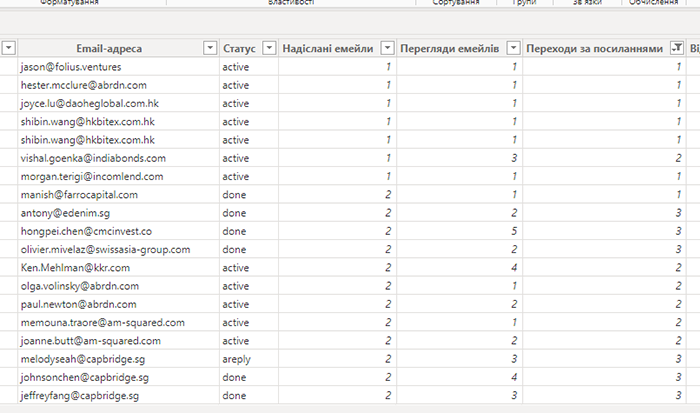700x413 pixels.
Task: Click the done status for johnsonchen@capbridge.sg
Action: tap(249, 378)
